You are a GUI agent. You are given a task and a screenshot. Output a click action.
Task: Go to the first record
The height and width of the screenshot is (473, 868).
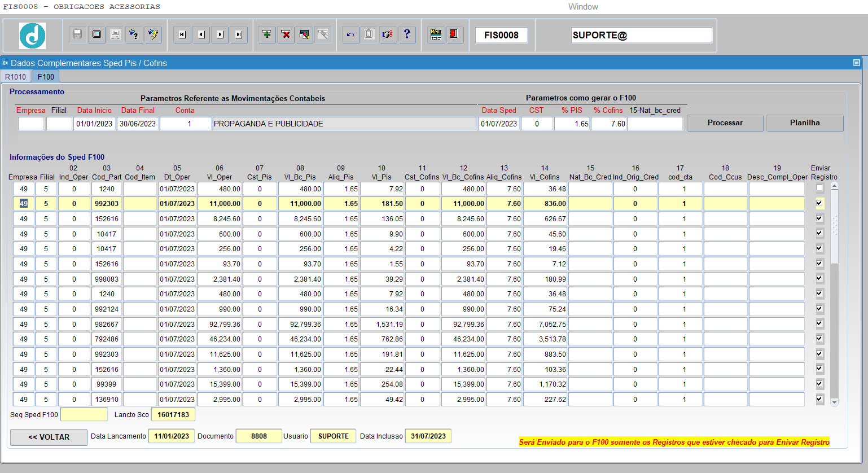tap(182, 34)
